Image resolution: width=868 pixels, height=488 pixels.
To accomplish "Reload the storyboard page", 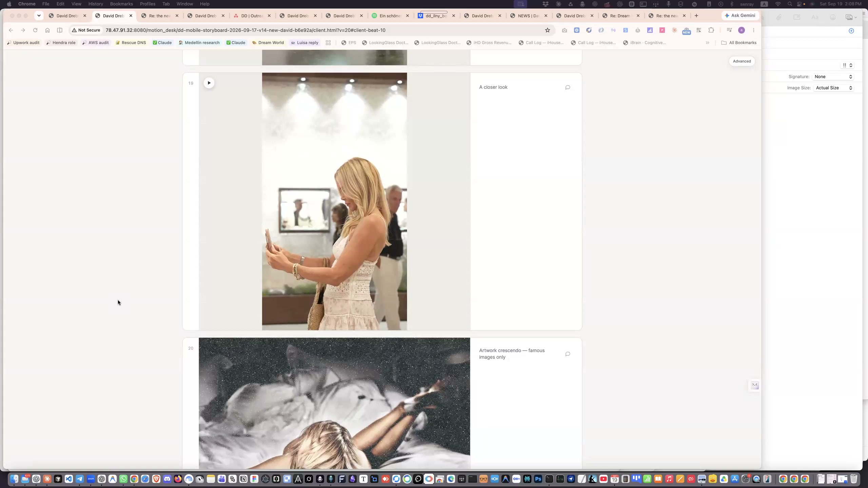I will click(35, 30).
